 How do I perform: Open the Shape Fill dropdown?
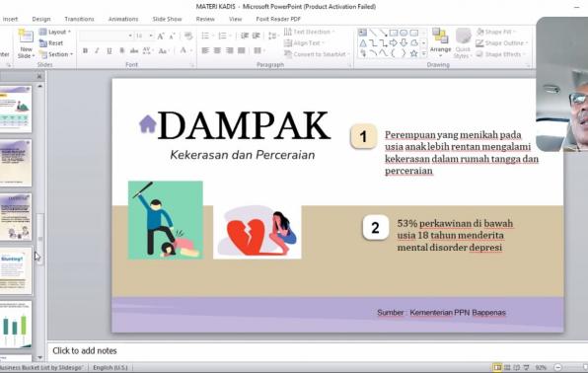(x=495, y=32)
